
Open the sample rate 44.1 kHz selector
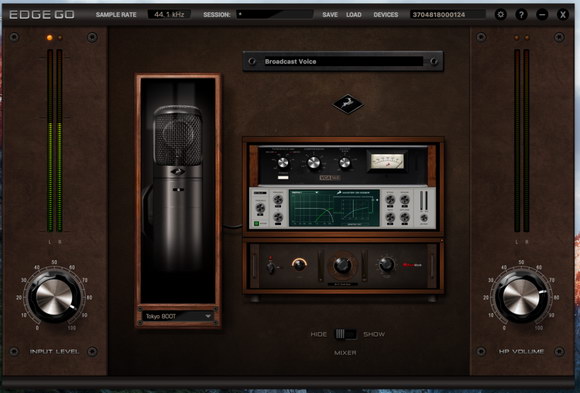click(x=169, y=14)
